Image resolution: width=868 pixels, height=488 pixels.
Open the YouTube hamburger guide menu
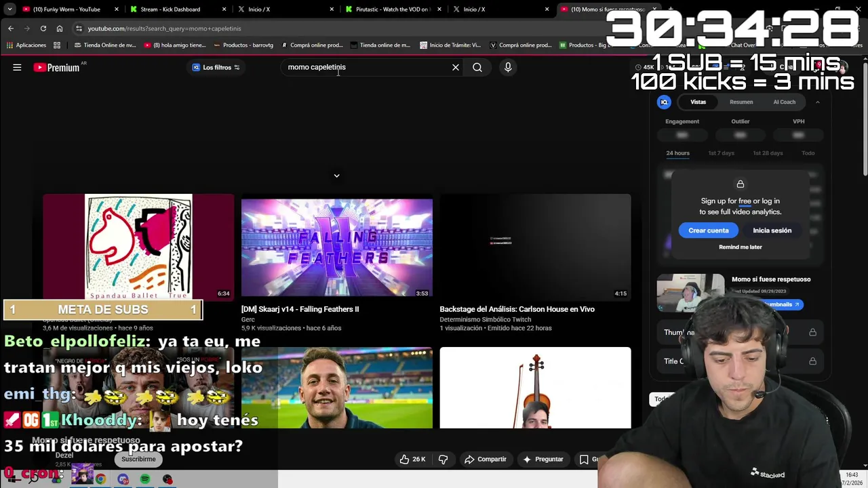pyautogui.click(x=17, y=67)
